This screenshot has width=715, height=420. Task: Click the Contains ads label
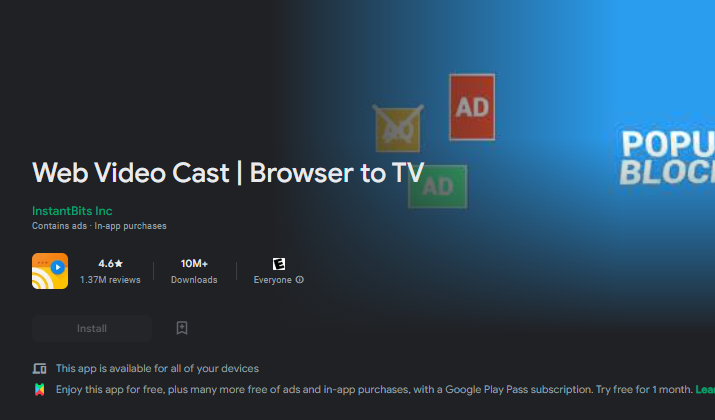click(x=59, y=226)
